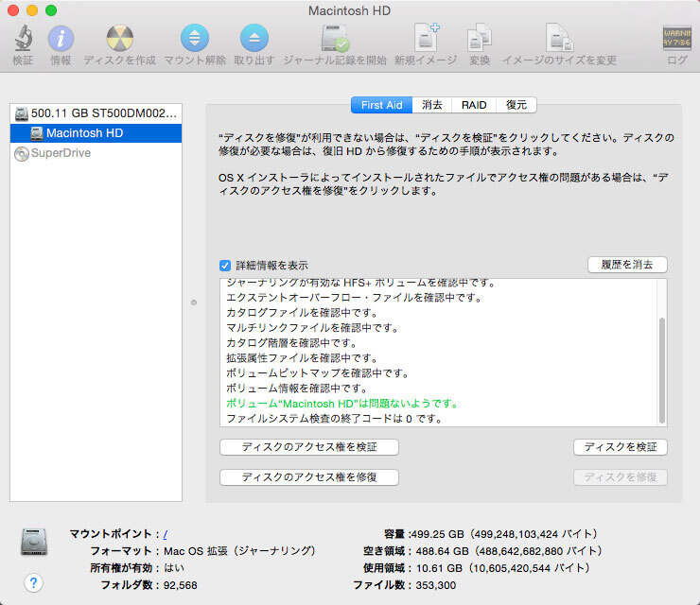Click the file count value "353,300"
The image size is (700, 605).
coord(436,585)
